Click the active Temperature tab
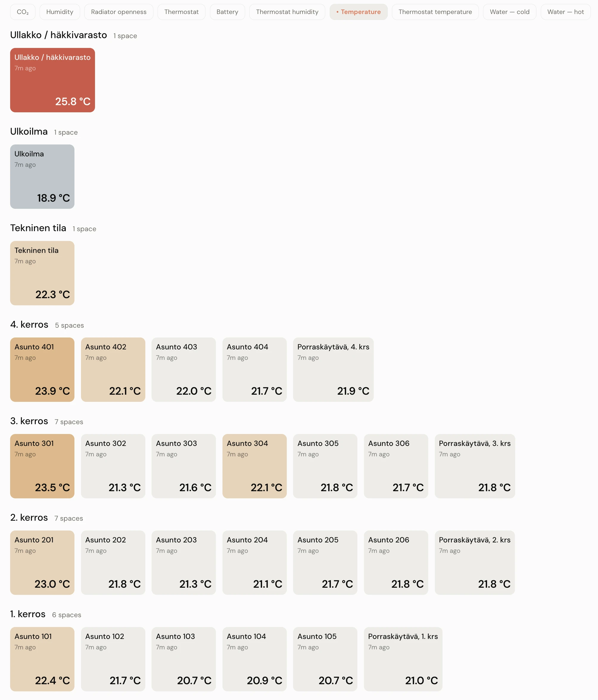The image size is (598, 700). 359,12
